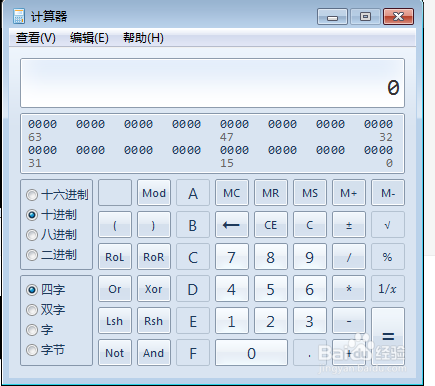Click the M- button
The width and height of the screenshot is (435, 386).
pyautogui.click(x=388, y=193)
